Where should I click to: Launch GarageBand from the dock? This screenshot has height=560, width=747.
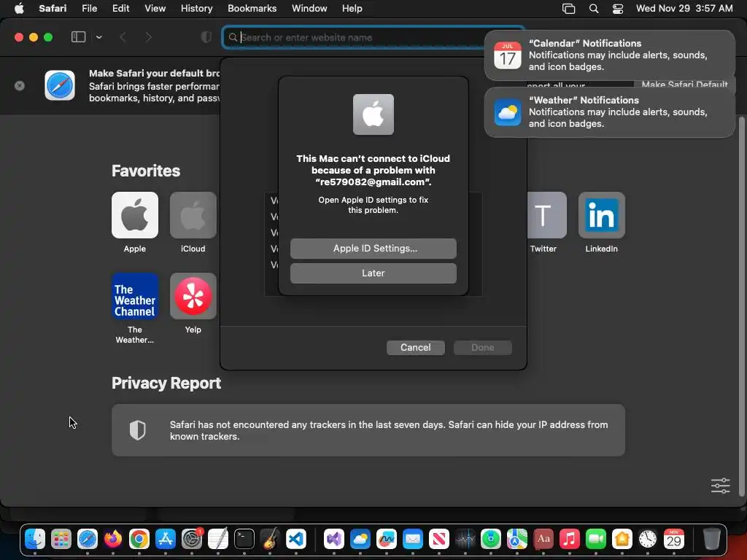point(270,539)
